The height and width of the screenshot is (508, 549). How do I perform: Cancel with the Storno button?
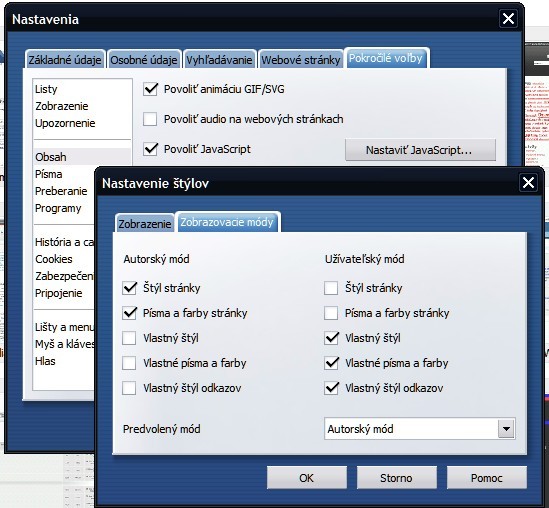coord(397,478)
